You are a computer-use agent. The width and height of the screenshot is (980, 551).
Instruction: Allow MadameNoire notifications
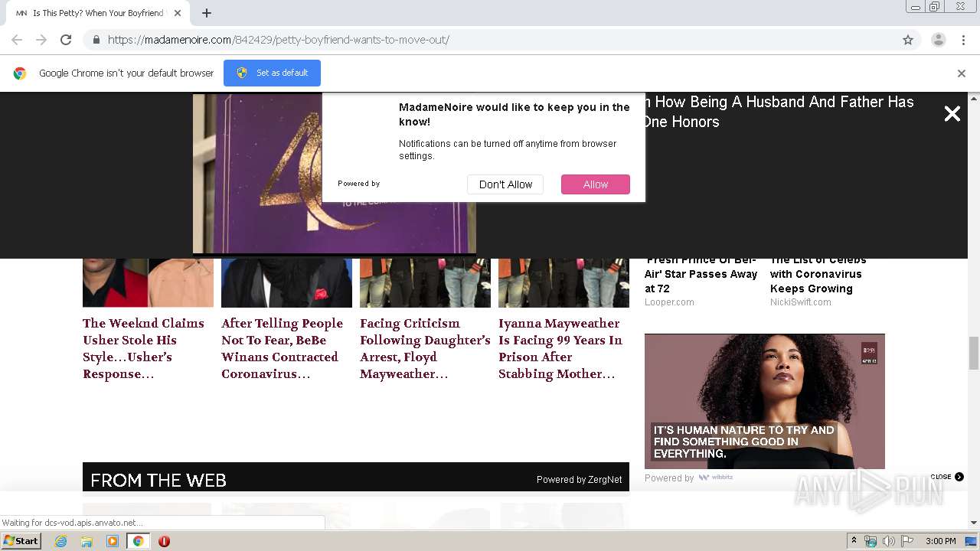[x=595, y=184]
